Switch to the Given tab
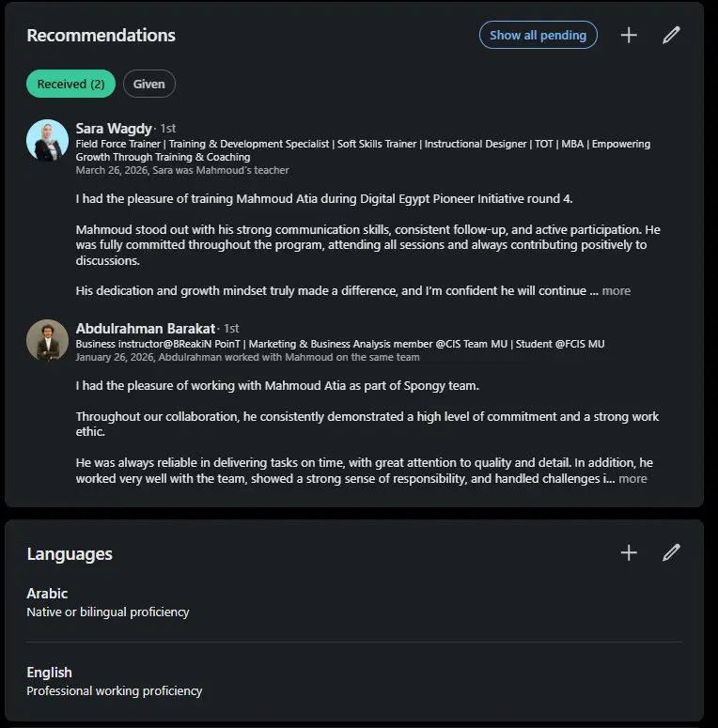The width and height of the screenshot is (718, 728). click(x=148, y=84)
